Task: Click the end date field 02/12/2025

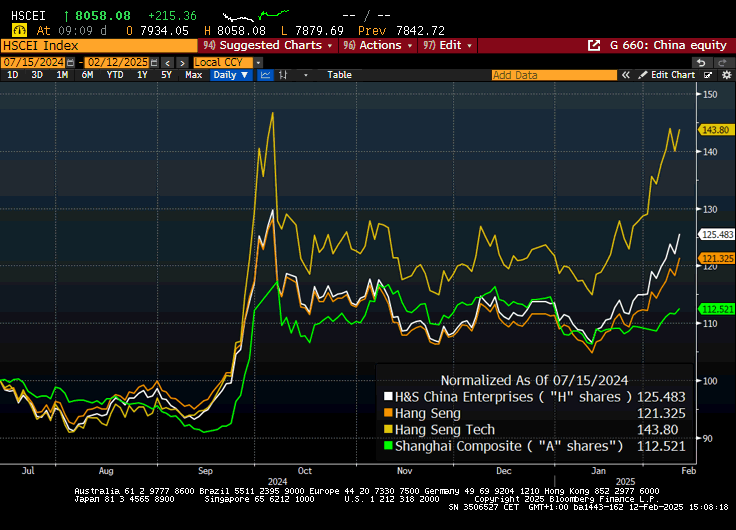Action: pyautogui.click(x=117, y=62)
